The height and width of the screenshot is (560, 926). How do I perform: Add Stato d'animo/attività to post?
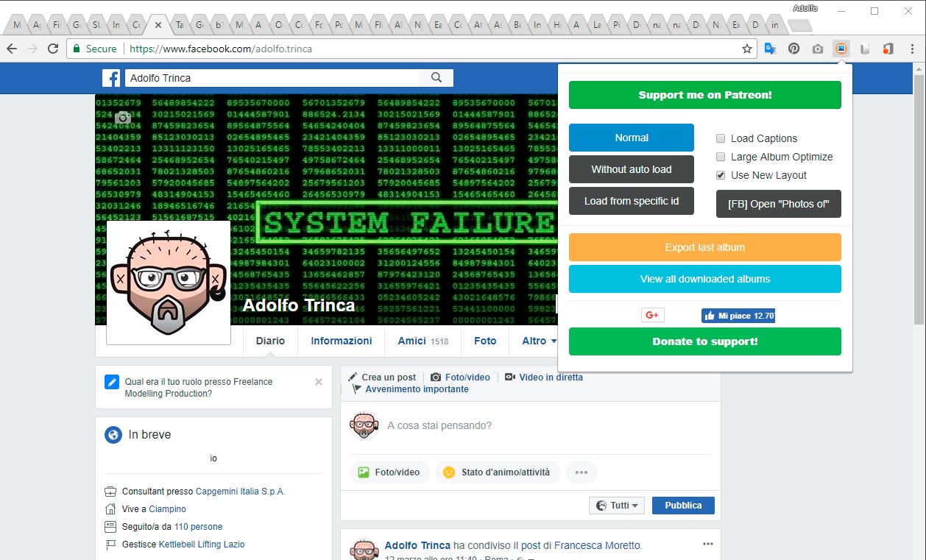click(x=498, y=472)
